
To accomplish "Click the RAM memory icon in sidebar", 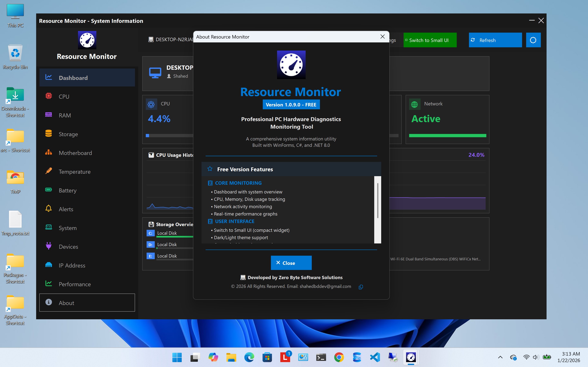I will (49, 115).
